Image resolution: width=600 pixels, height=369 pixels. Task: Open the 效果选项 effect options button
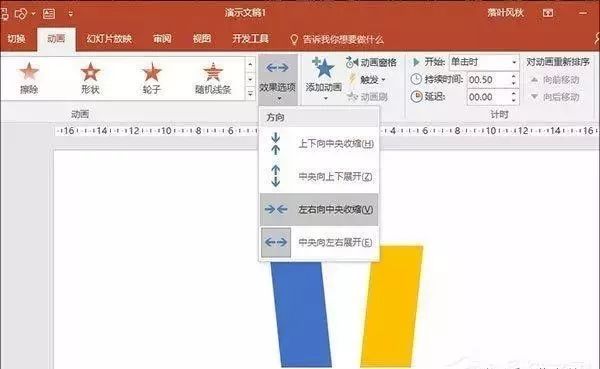pos(278,80)
